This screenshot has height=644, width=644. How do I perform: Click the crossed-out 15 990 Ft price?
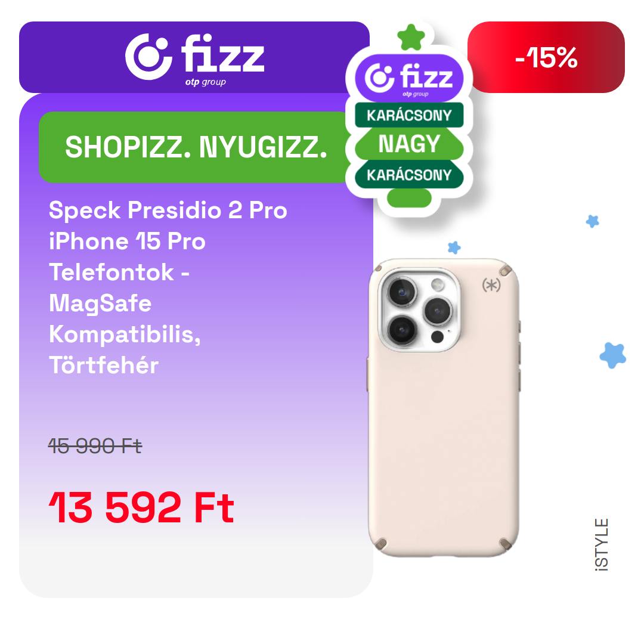pos(95,446)
